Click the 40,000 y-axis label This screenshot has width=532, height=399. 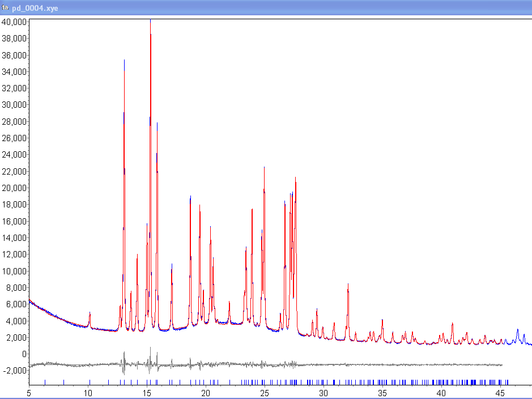pyautogui.click(x=14, y=22)
